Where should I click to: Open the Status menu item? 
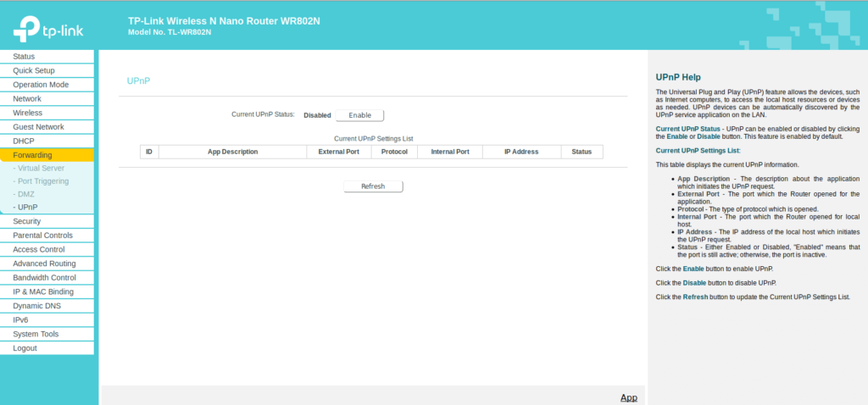(24, 57)
